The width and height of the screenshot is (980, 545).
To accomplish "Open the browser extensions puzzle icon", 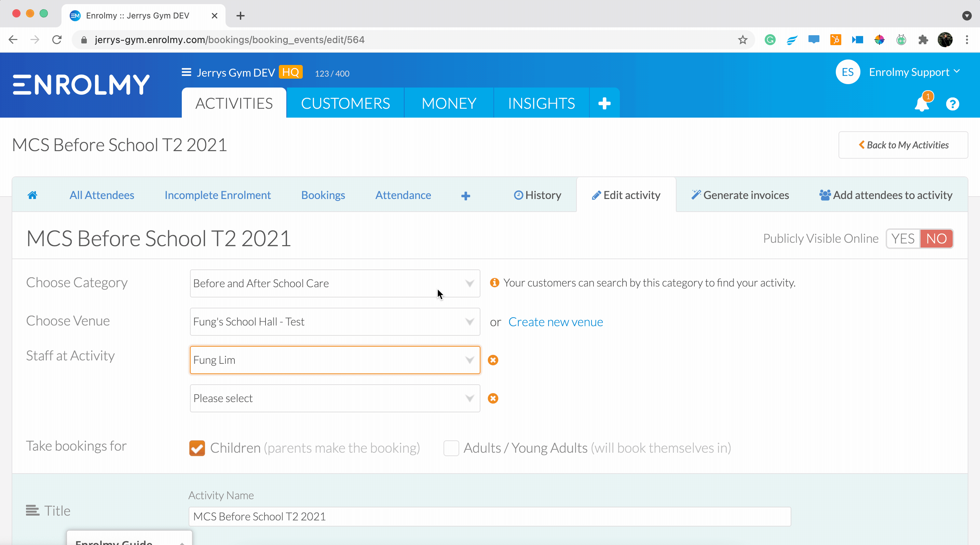I will coord(923,40).
